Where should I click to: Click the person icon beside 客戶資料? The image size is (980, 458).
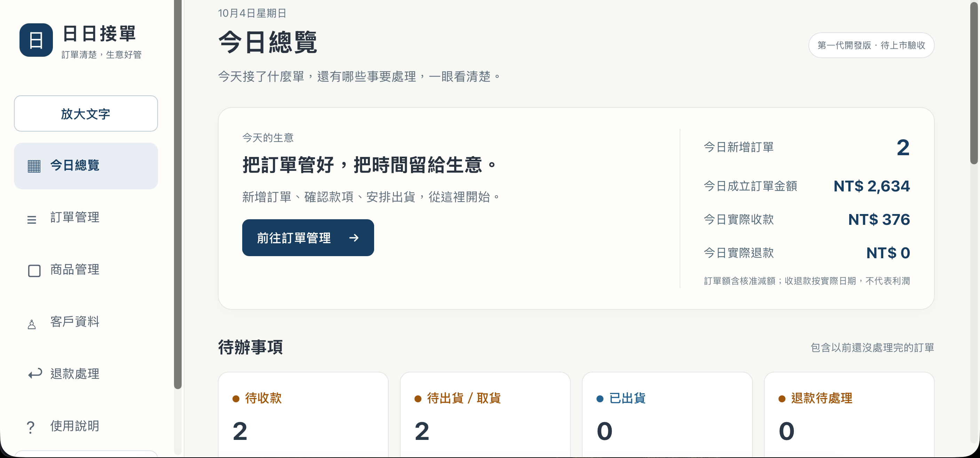pos(32,324)
